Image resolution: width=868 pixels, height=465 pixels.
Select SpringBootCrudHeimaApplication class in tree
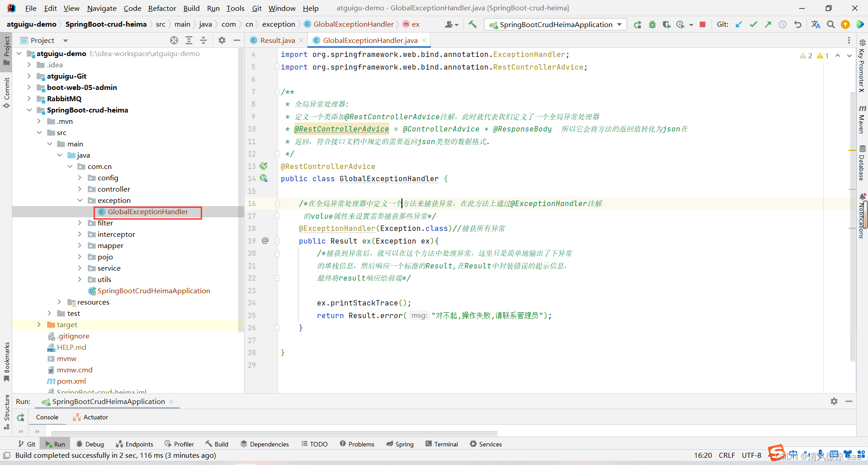point(154,291)
